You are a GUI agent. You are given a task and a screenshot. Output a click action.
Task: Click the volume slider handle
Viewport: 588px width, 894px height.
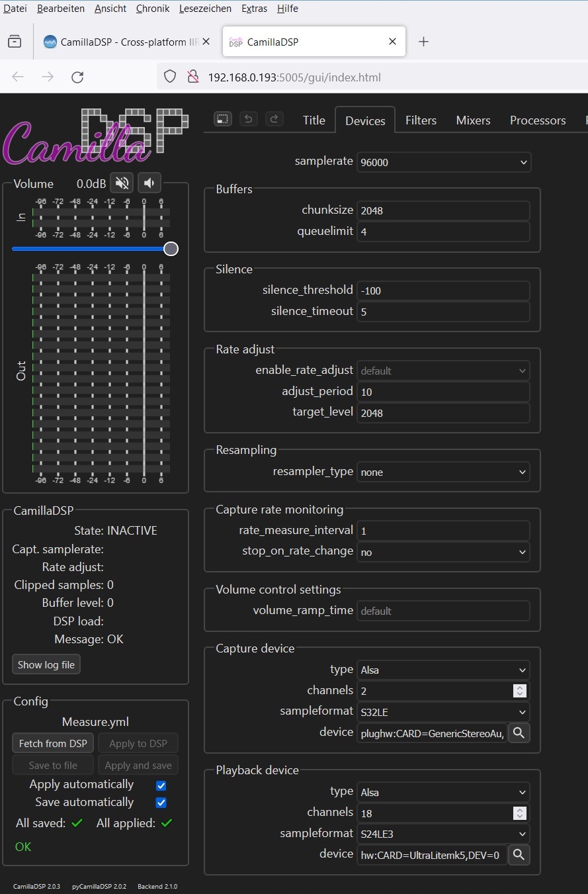pyautogui.click(x=171, y=249)
